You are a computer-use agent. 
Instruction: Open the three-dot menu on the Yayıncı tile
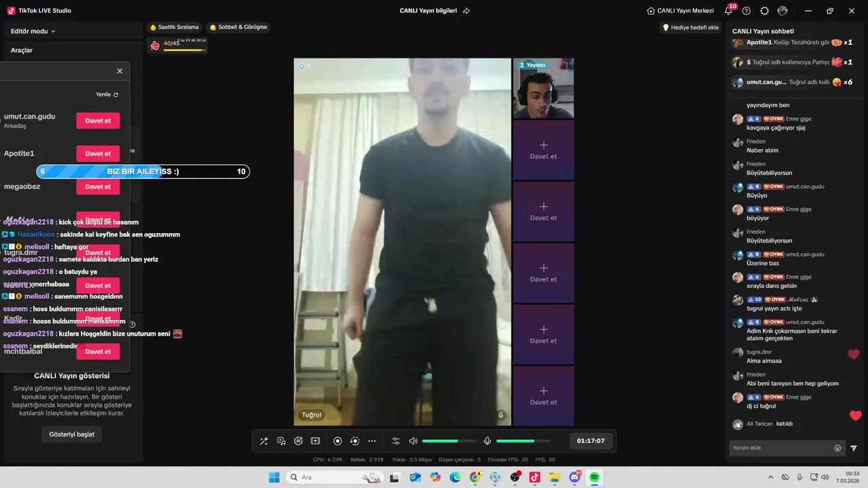(567, 65)
